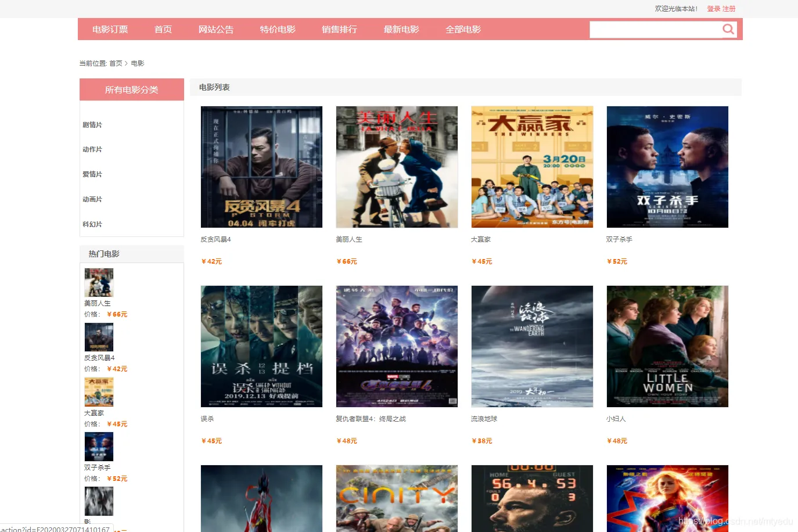Open the 美丽人生 thumbnail in 热门电影 sidebar
Image resolution: width=798 pixels, height=532 pixels.
pos(99,282)
